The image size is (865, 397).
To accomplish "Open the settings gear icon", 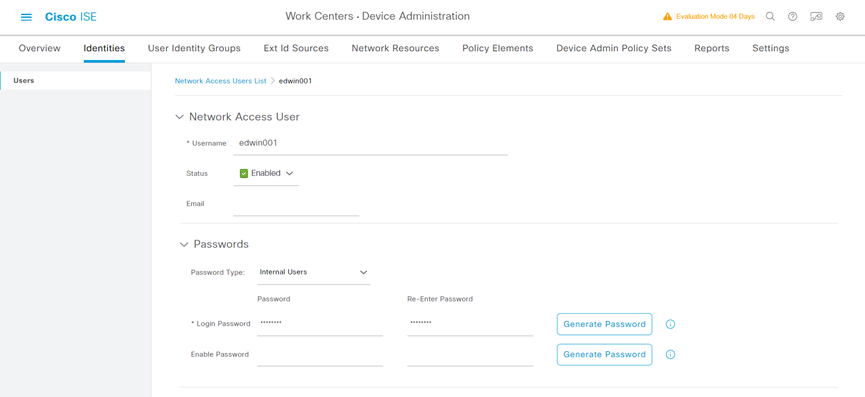I will click(840, 17).
